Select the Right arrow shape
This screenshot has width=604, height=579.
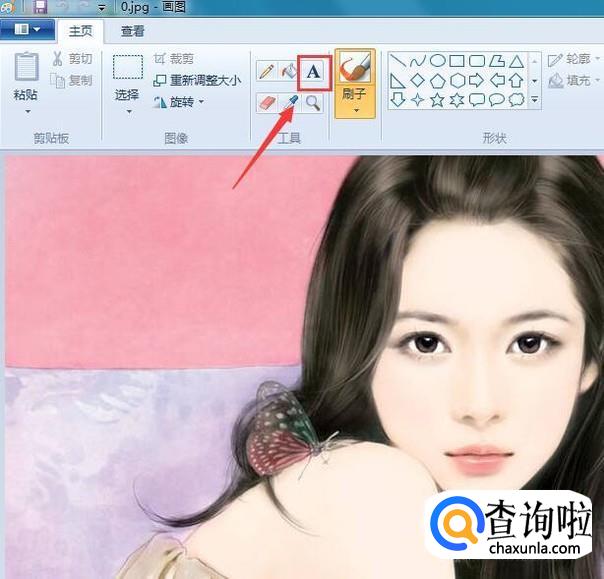(477, 81)
